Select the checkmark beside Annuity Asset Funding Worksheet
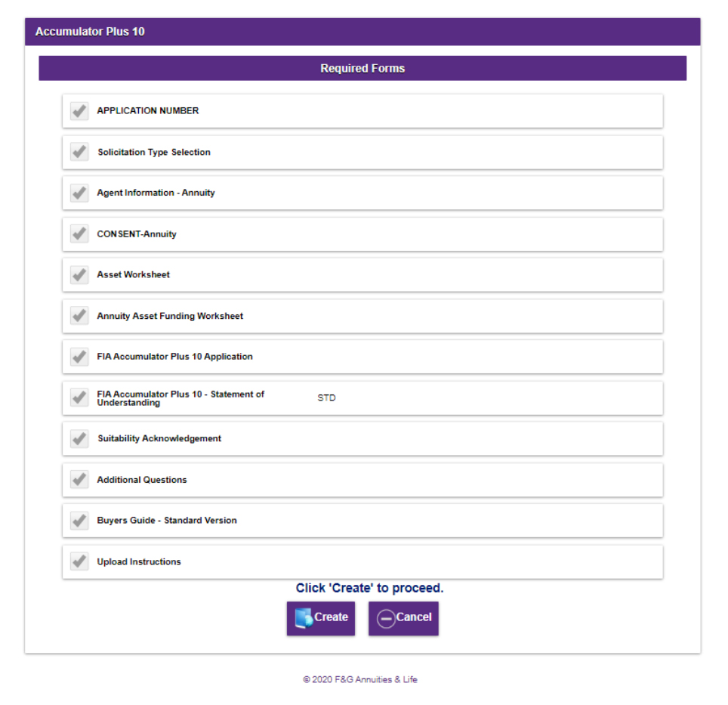The width and height of the screenshot is (728, 705). click(x=79, y=315)
